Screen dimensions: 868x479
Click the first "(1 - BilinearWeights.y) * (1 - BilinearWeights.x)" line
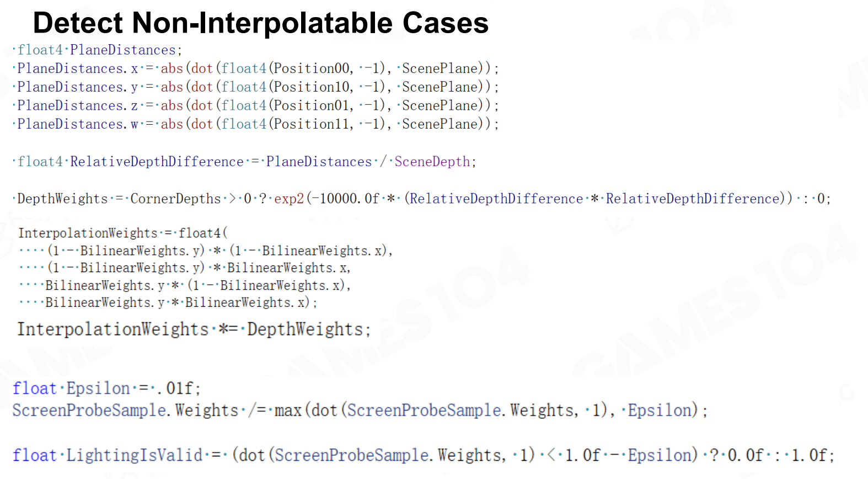pos(219,251)
